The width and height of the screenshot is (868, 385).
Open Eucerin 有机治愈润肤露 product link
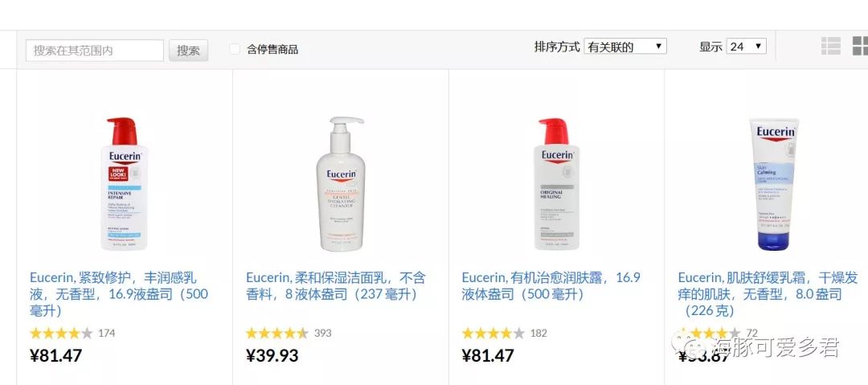pyautogui.click(x=551, y=286)
